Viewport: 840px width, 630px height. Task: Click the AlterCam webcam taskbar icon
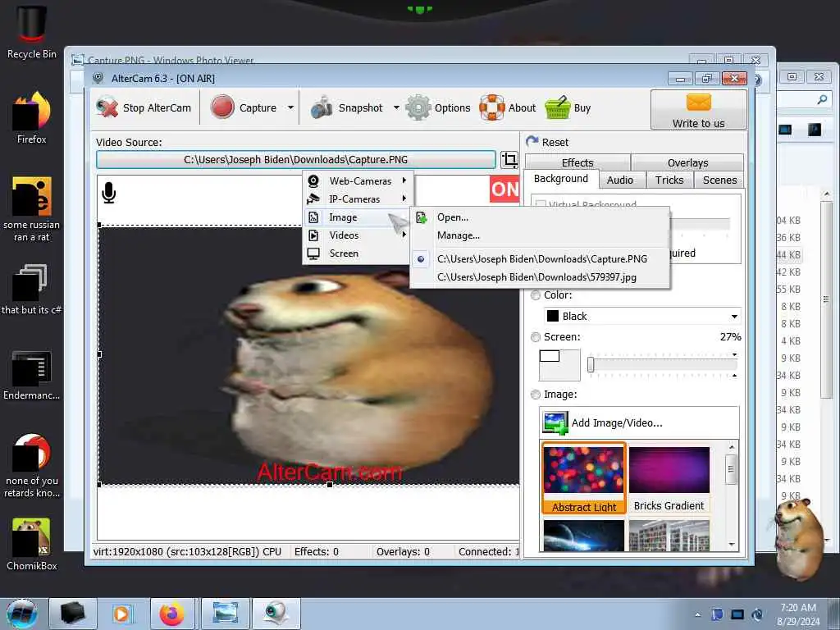[x=276, y=614]
